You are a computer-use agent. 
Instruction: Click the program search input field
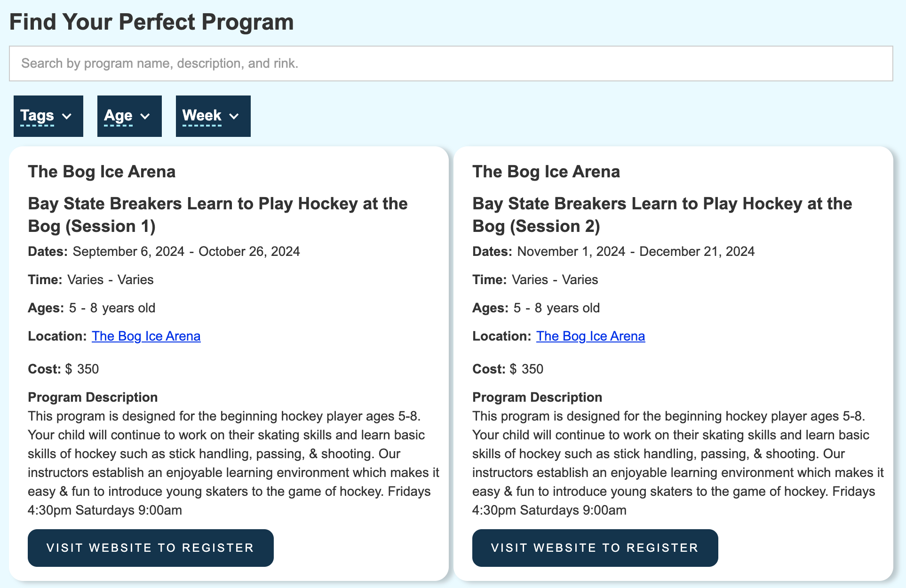point(451,64)
